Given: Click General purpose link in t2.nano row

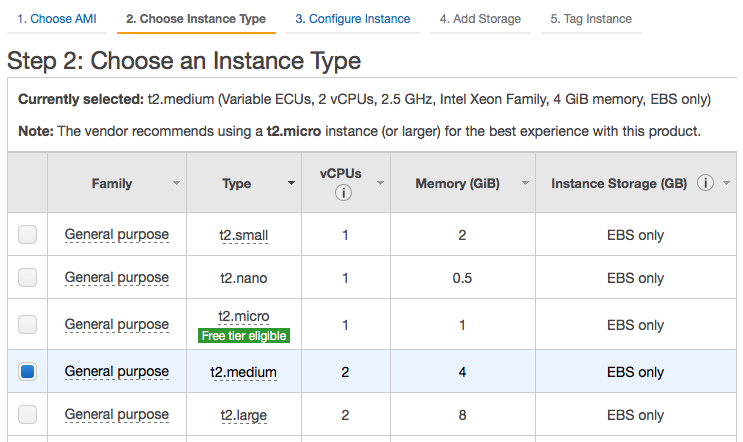Looking at the screenshot, I should pos(117,277).
